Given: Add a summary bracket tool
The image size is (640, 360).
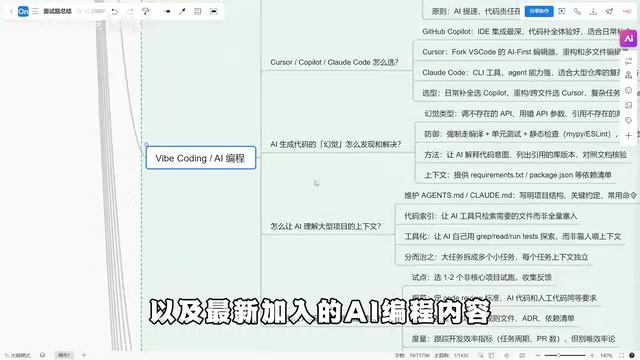Looking at the screenshot, I should [x=198, y=11].
